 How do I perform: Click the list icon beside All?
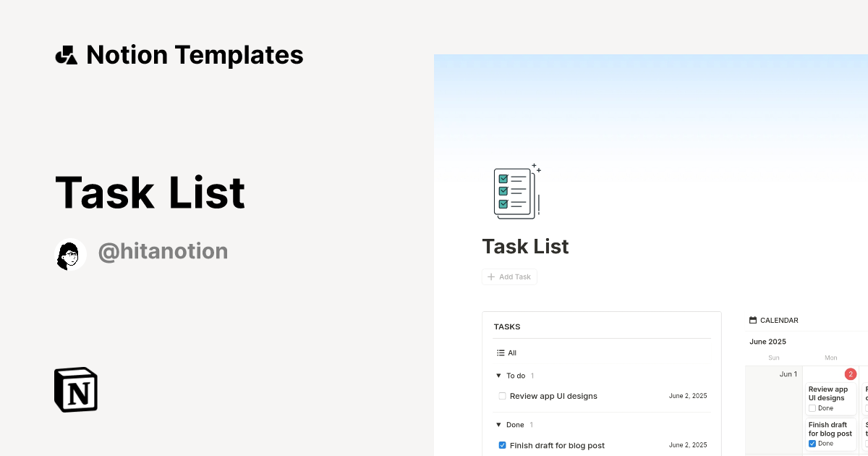click(x=501, y=353)
